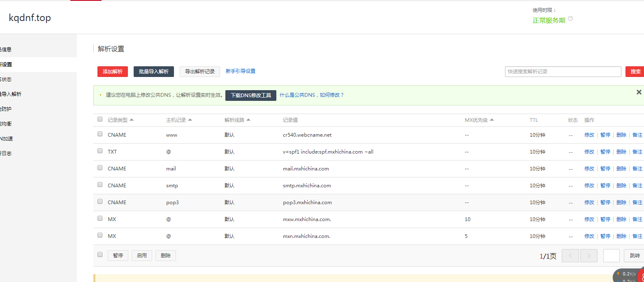Viewport: 644px width, 282px height.
Task: Click the page number input before 跳转
Action: tap(612, 256)
